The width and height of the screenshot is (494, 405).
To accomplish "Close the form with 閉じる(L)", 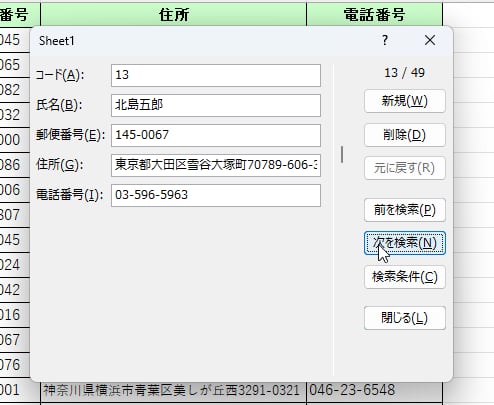I will coord(405,318).
